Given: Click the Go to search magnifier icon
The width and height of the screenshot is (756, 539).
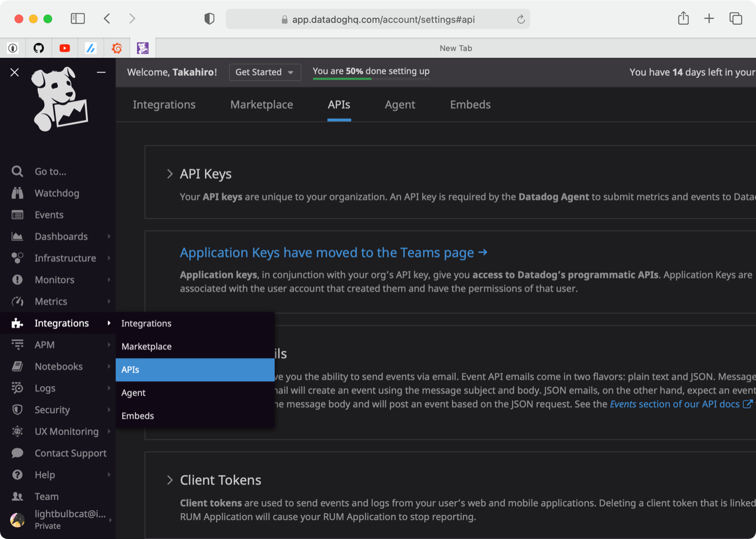Looking at the screenshot, I should click(x=17, y=171).
